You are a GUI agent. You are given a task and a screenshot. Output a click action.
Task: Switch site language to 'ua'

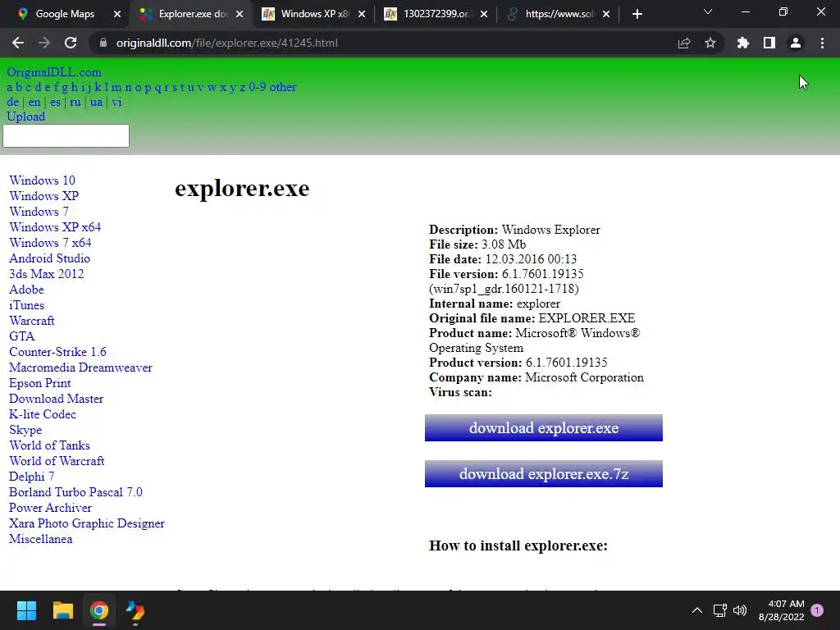(96, 102)
